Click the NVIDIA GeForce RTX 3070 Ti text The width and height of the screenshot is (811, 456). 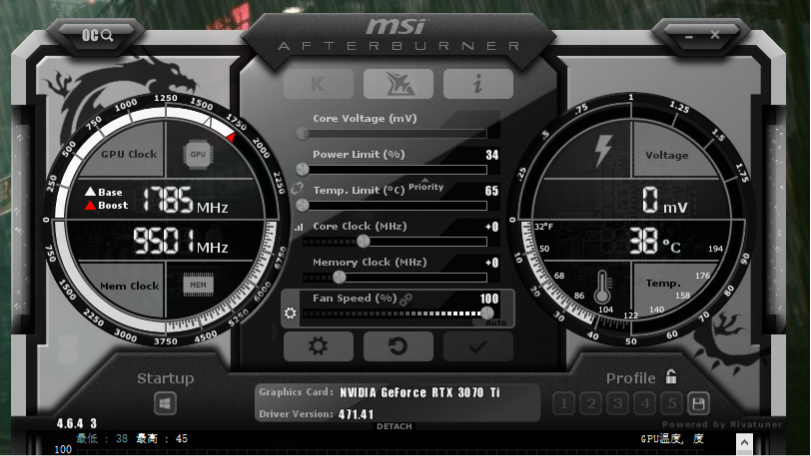[419, 393]
